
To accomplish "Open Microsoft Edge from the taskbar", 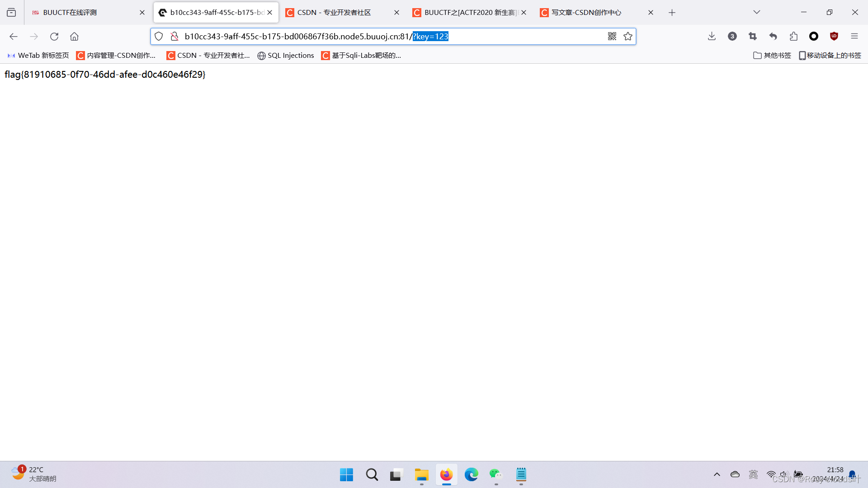I will coord(471,474).
